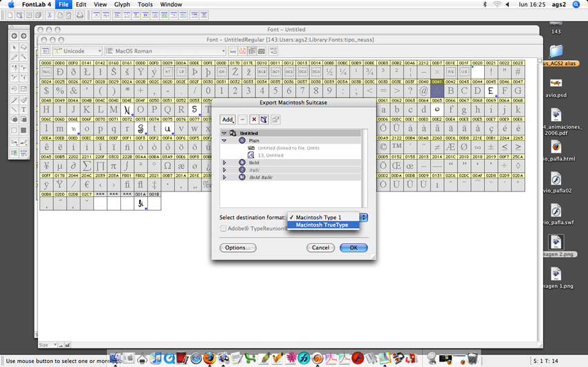Screen dimensions: 588x367
Task: Click the Trash icon in the Dock
Action: (472, 359)
